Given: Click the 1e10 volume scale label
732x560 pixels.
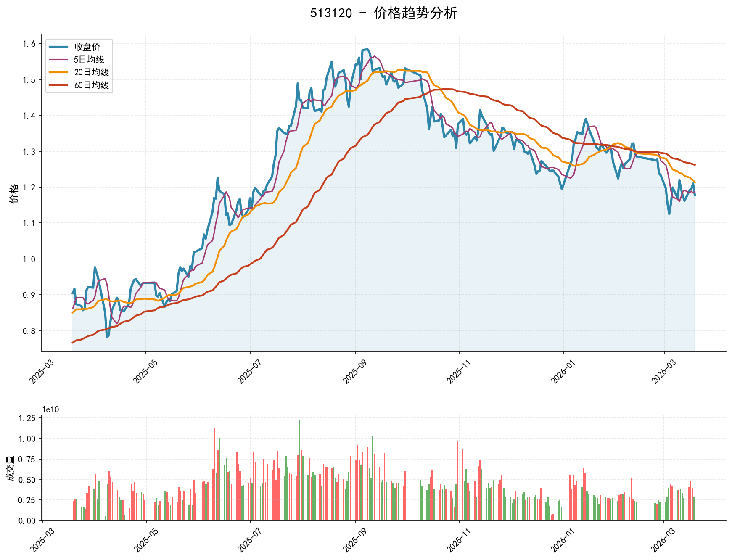Looking at the screenshot, I should [50, 409].
